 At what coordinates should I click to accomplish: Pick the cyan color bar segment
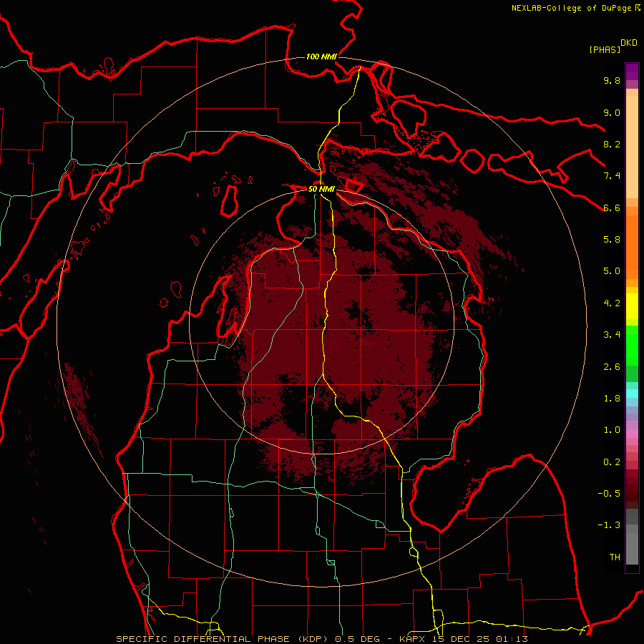pyautogui.click(x=632, y=394)
